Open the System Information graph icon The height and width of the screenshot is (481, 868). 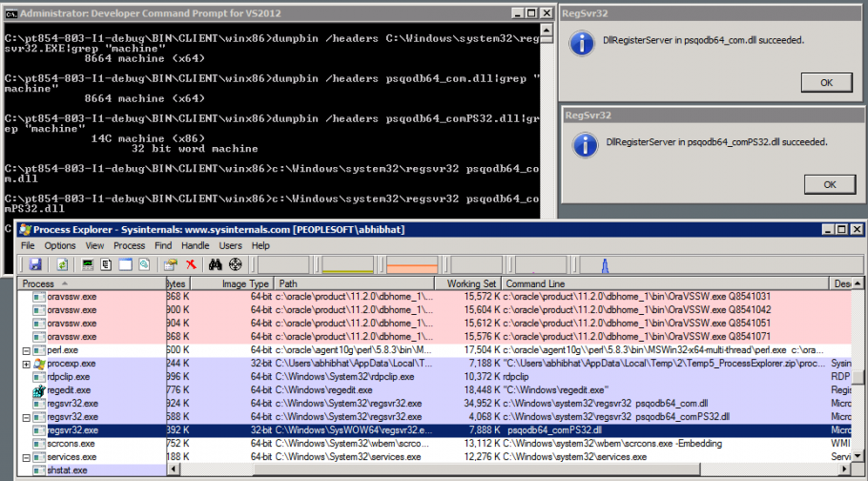point(88,264)
